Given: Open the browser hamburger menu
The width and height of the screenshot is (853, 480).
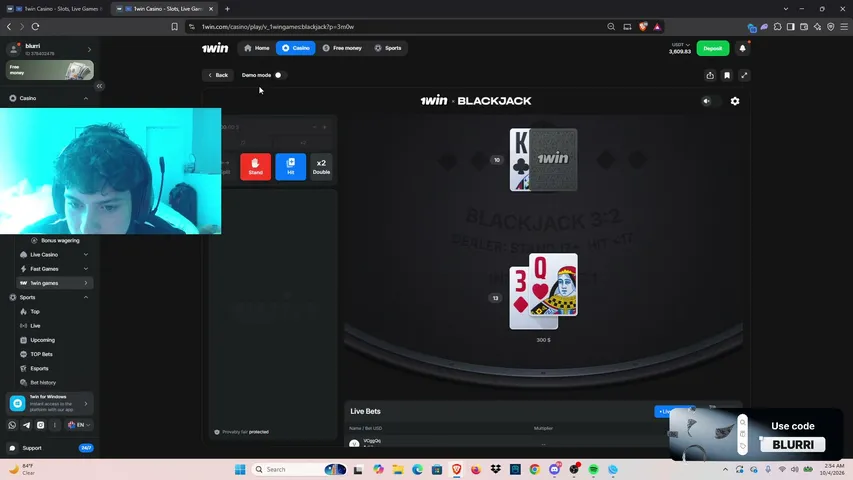Looking at the screenshot, I should click(844, 27).
